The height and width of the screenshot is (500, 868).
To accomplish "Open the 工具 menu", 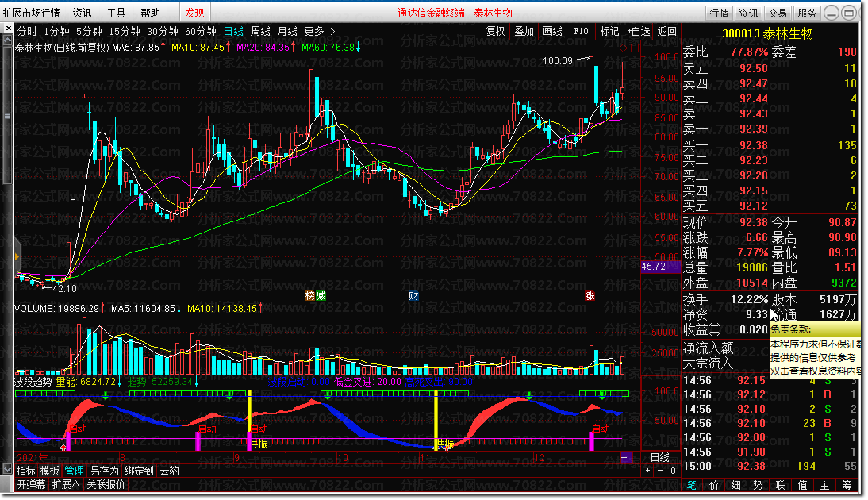I will point(117,13).
